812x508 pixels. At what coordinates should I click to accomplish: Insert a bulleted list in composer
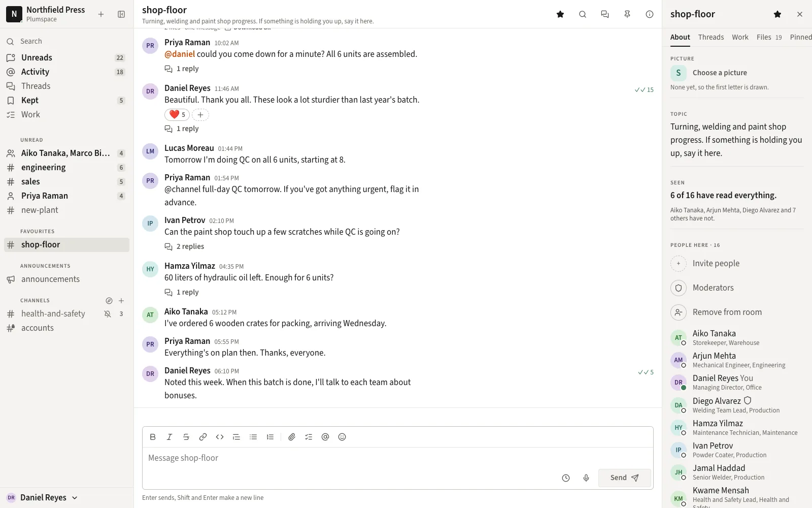pyautogui.click(x=253, y=437)
